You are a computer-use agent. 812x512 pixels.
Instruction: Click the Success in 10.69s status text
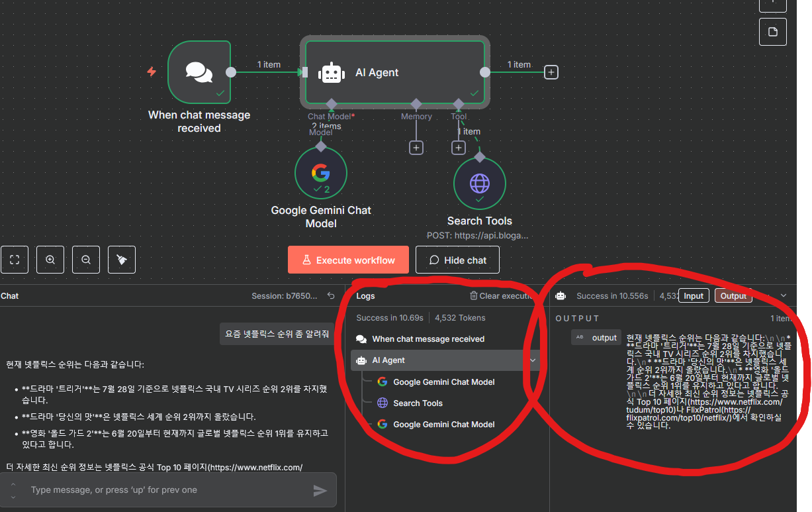(x=389, y=318)
